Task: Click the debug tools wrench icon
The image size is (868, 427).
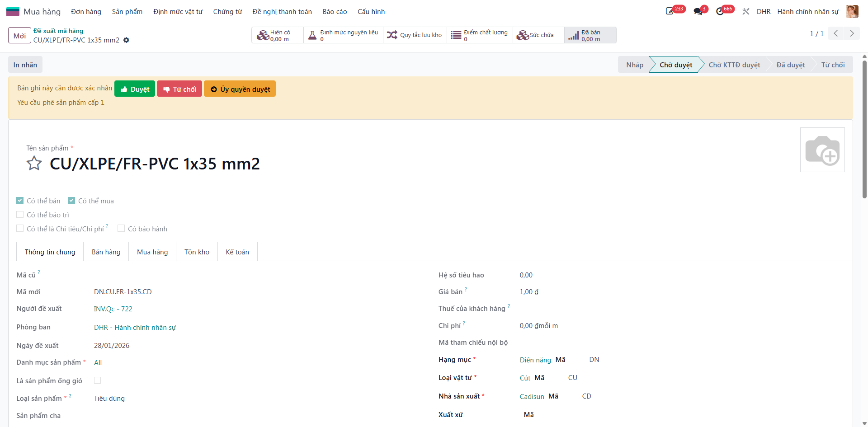Action: coord(746,11)
